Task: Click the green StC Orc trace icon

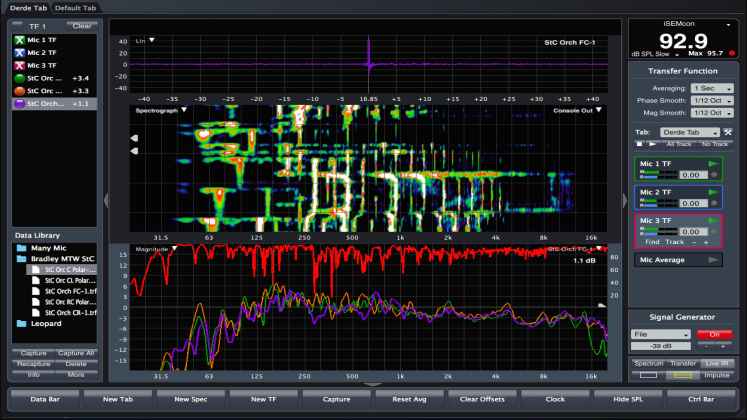Action: (x=19, y=77)
